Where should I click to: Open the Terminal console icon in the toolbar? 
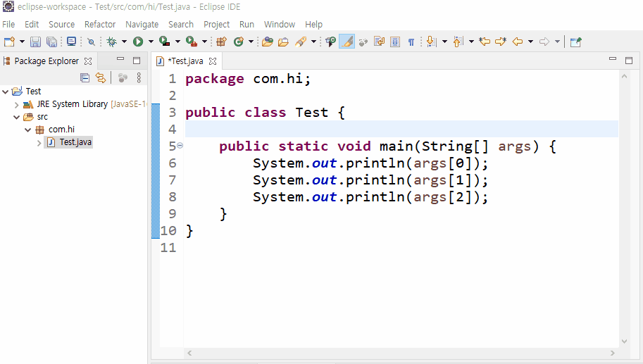click(71, 42)
